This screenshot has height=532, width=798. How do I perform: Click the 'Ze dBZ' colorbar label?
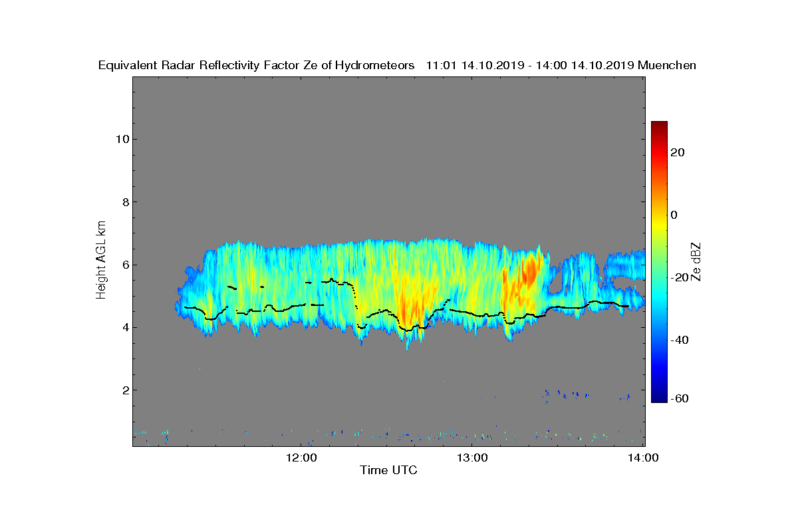point(696,261)
